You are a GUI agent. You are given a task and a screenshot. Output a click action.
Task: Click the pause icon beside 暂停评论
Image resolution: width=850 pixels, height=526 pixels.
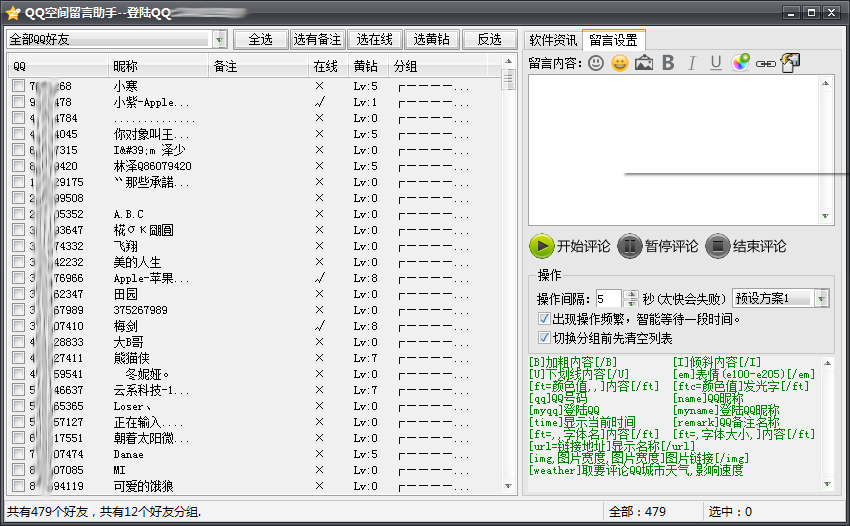629,246
